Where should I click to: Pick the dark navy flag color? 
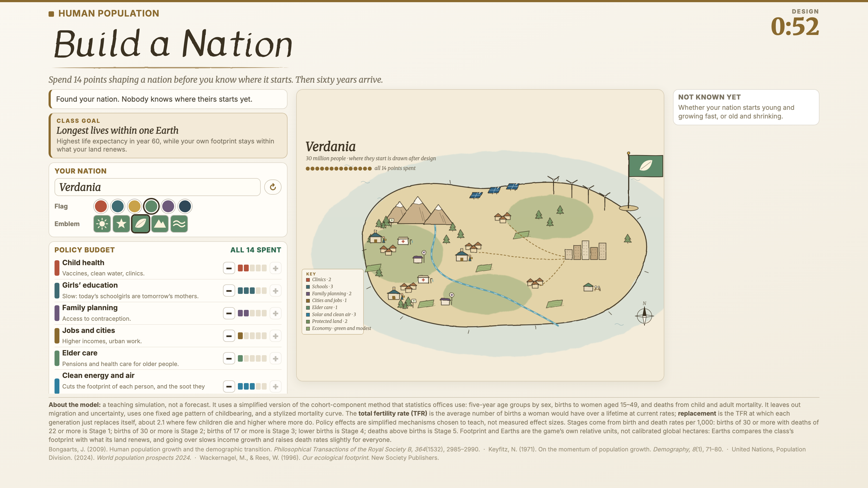pos(185,206)
